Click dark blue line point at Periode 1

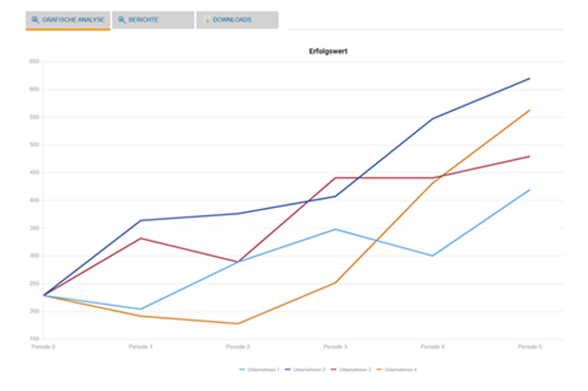(x=141, y=220)
